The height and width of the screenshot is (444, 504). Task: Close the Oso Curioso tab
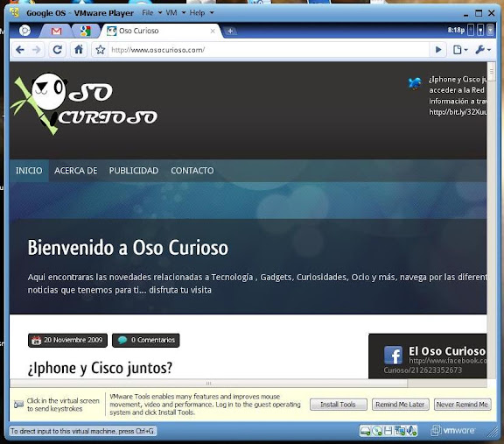point(213,31)
